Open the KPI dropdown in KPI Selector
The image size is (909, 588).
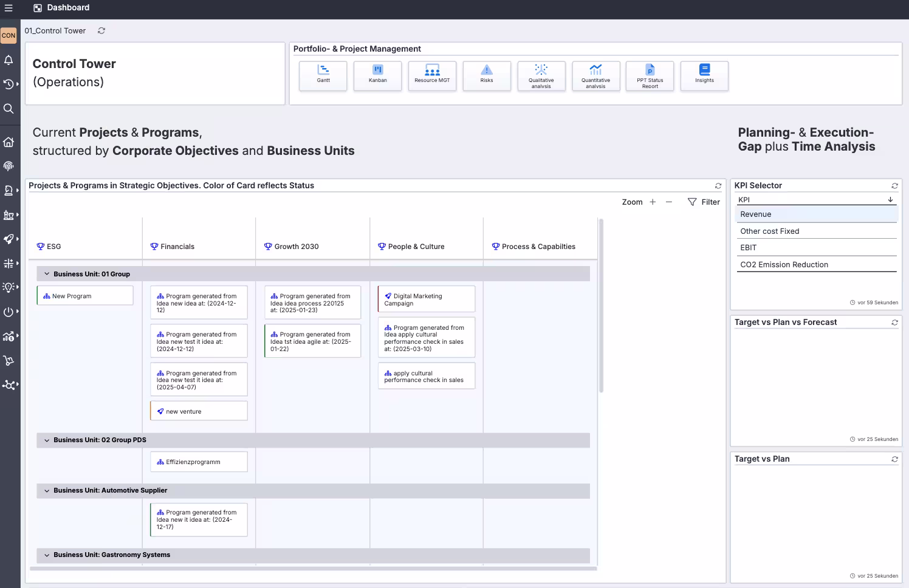tap(890, 199)
